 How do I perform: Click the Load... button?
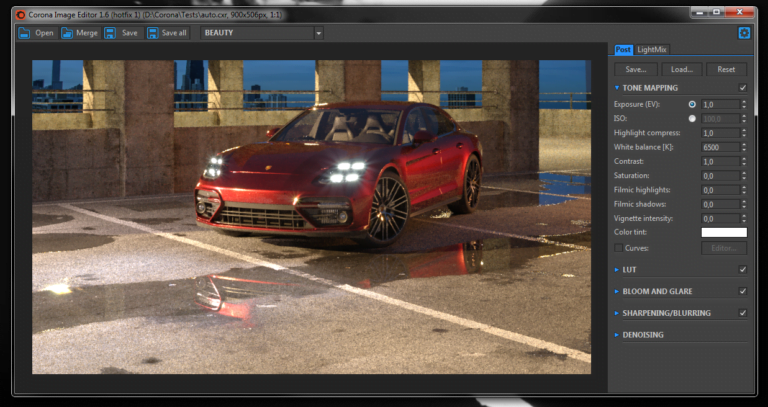681,70
